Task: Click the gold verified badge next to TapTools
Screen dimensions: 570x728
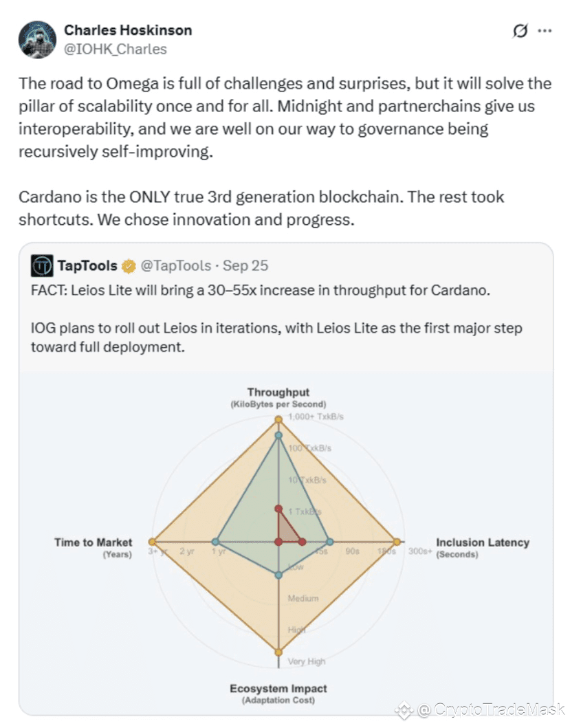Action: coord(128,265)
